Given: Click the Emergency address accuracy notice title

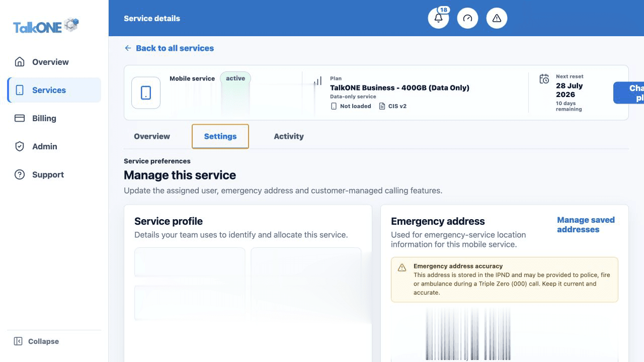Looking at the screenshot, I should (x=458, y=266).
